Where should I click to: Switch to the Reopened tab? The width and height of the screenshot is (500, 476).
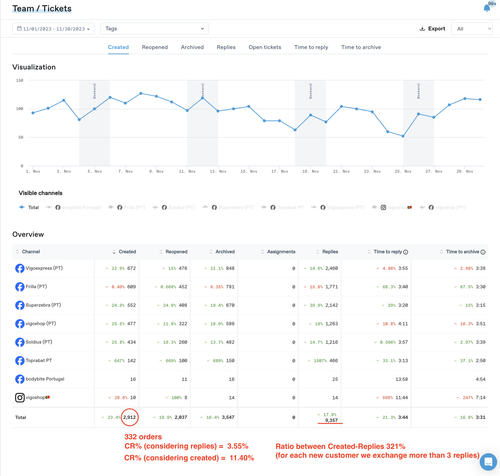tap(155, 47)
